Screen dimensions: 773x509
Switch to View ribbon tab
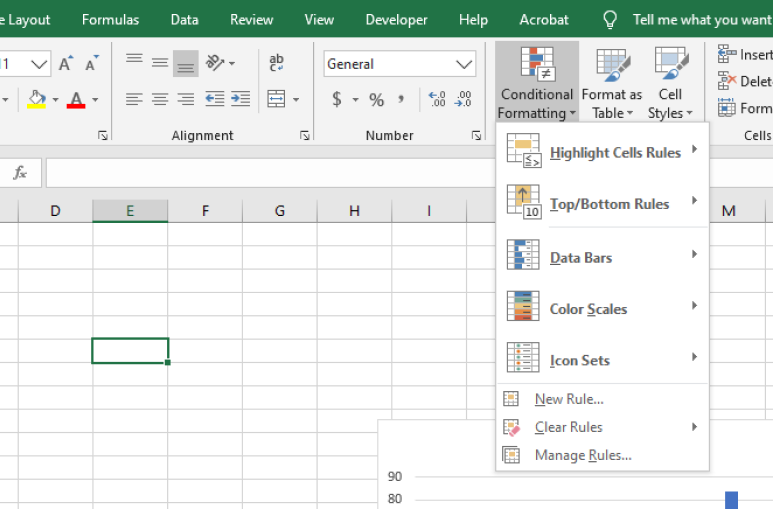pyautogui.click(x=319, y=20)
